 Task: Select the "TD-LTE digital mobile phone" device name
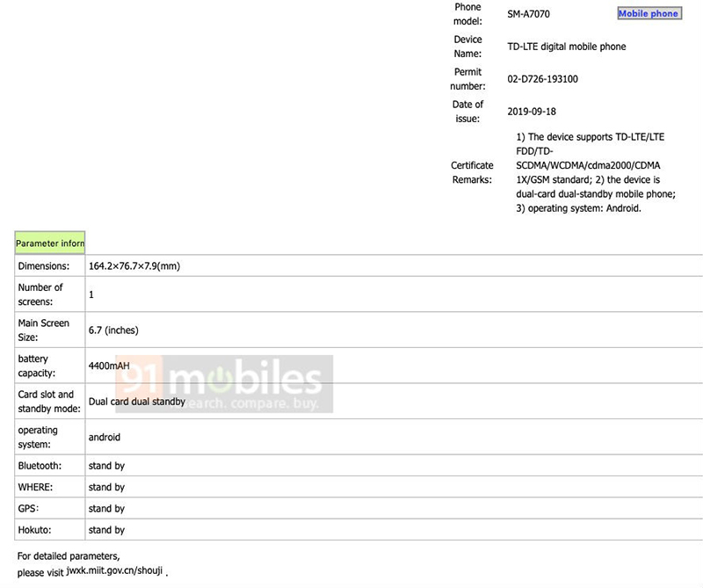pos(567,47)
